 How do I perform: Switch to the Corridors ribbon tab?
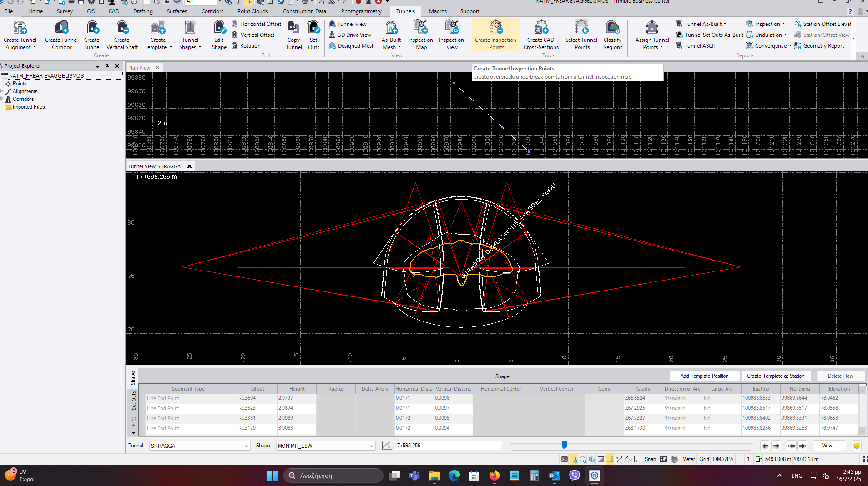(212, 11)
